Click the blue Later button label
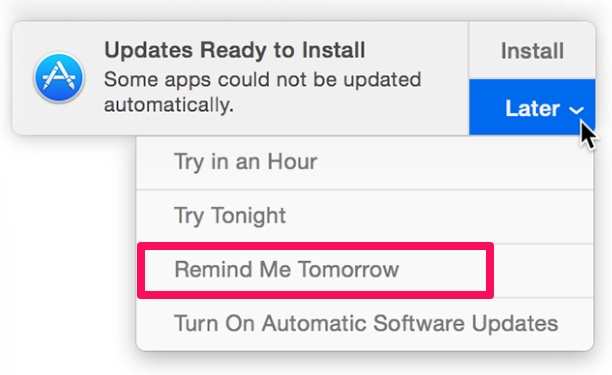This screenshot has height=375, width=612. pos(532,108)
